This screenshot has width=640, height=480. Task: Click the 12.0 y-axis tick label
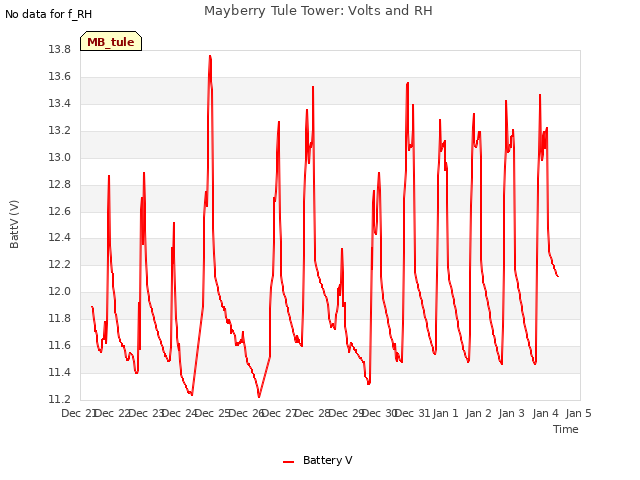pyautogui.click(x=60, y=291)
